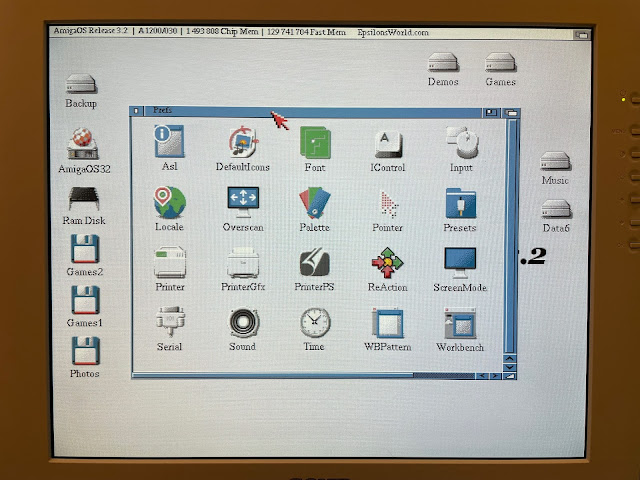Open the Locale globe icon

pyautogui.click(x=169, y=202)
